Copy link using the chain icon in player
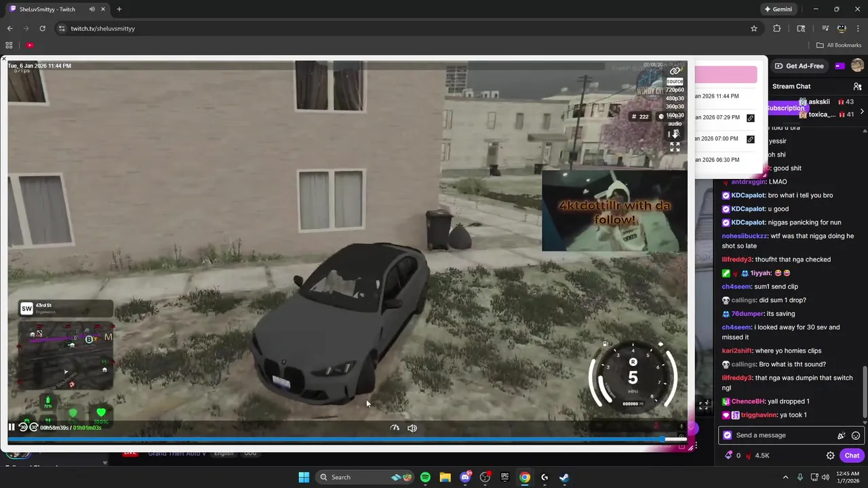 click(675, 71)
